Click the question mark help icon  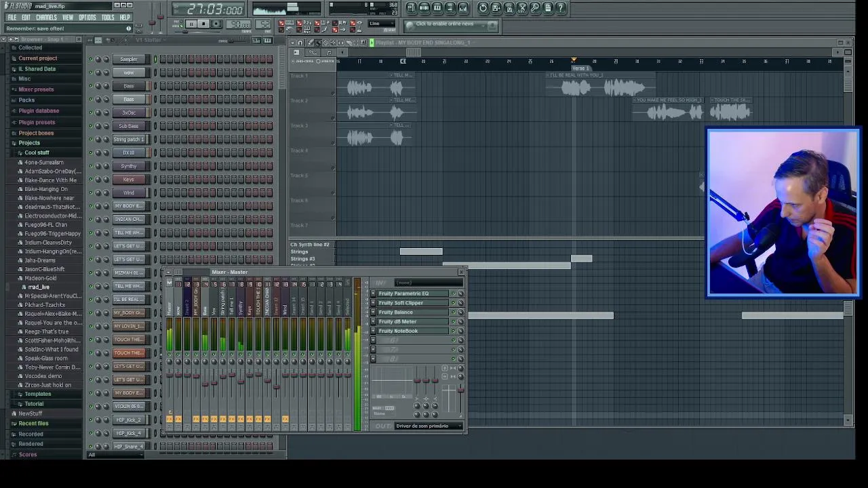[x=560, y=7]
